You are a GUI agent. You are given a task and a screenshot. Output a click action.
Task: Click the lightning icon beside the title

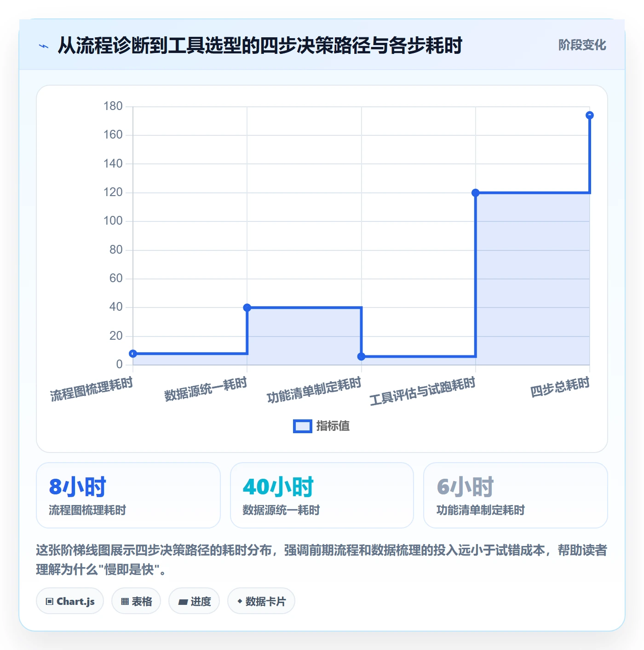(44, 46)
